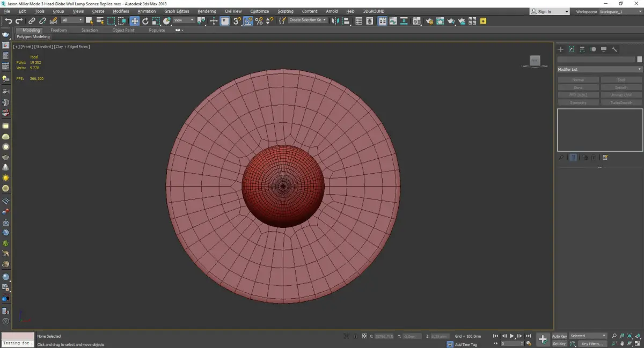Screen dimensions: 644x348
Task: Open Selected key filter dropdown
Action: [588, 336]
